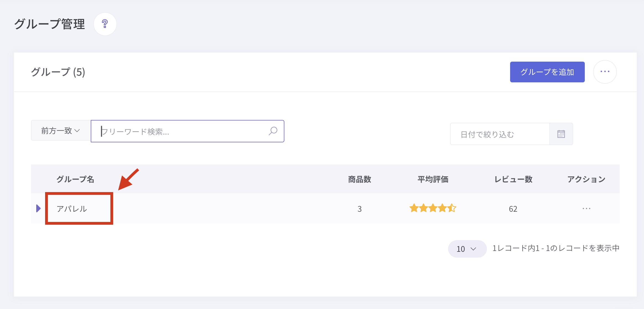Expand the アパレル group row
The height and width of the screenshot is (309, 644).
(38, 208)
